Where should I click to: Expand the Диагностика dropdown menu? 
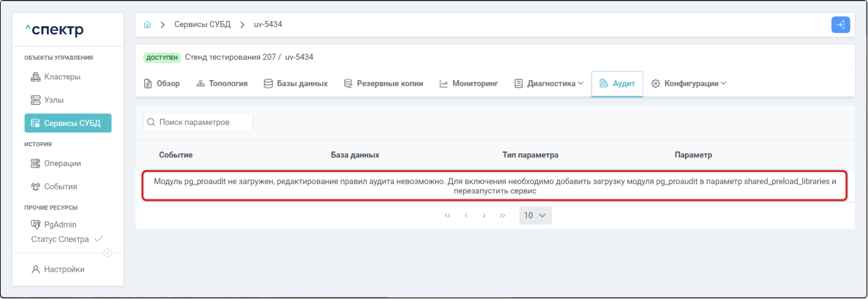point(548,84)
